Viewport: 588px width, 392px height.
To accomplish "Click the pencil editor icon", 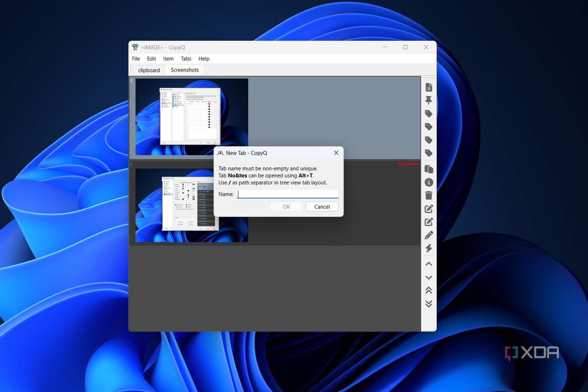I will (x=429, y=235).
